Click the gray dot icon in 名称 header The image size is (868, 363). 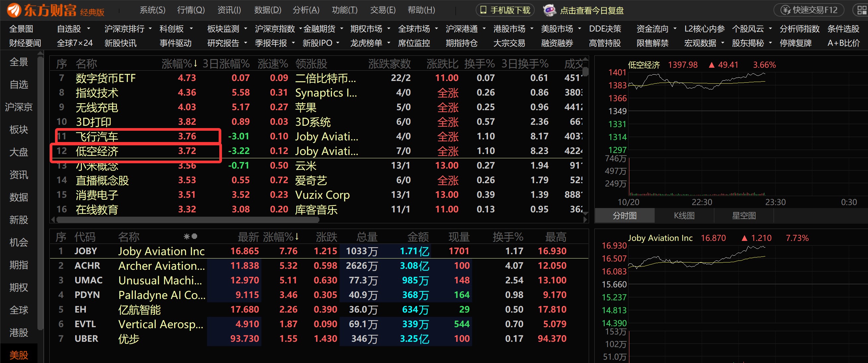194,237
